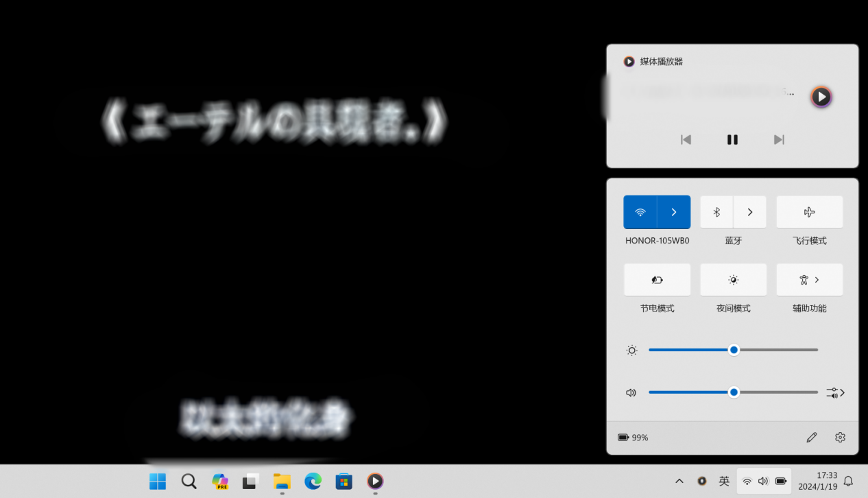This screenshot has width=868, height=498.
Task: Open all settings via gear icon
Action: [840, 438]
